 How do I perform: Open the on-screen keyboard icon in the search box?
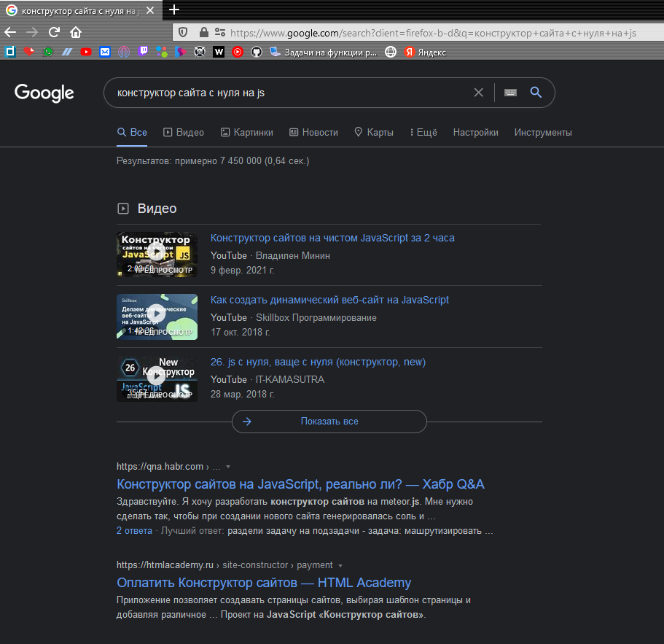511,93
